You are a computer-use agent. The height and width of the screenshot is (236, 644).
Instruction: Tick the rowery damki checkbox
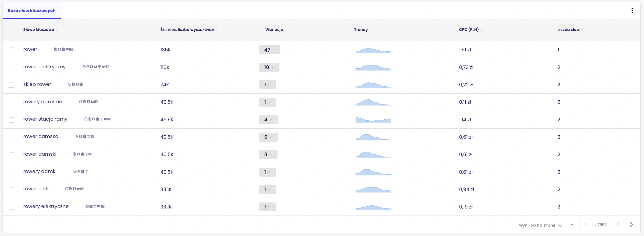[11, 172]
